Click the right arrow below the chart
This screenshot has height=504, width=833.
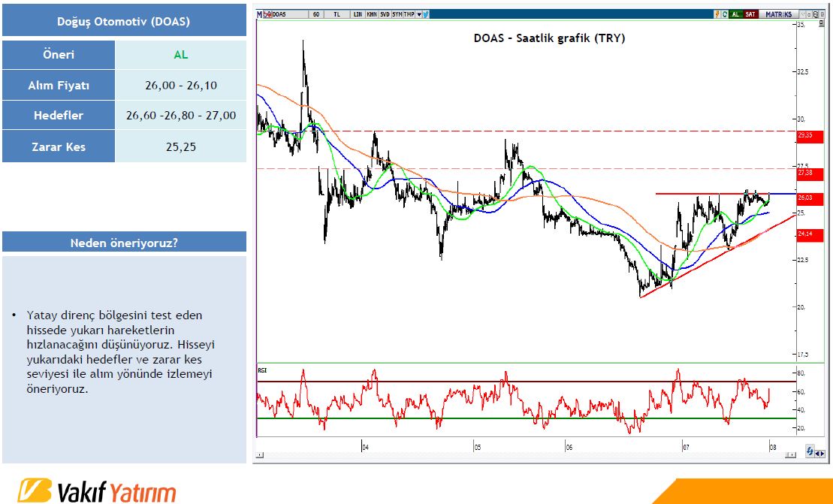pos(822,454)
